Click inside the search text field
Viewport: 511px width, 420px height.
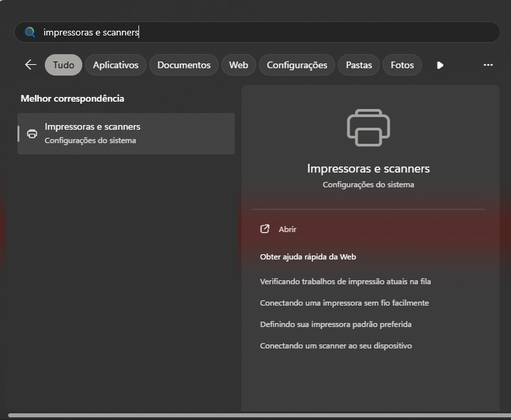coord(268,32)
